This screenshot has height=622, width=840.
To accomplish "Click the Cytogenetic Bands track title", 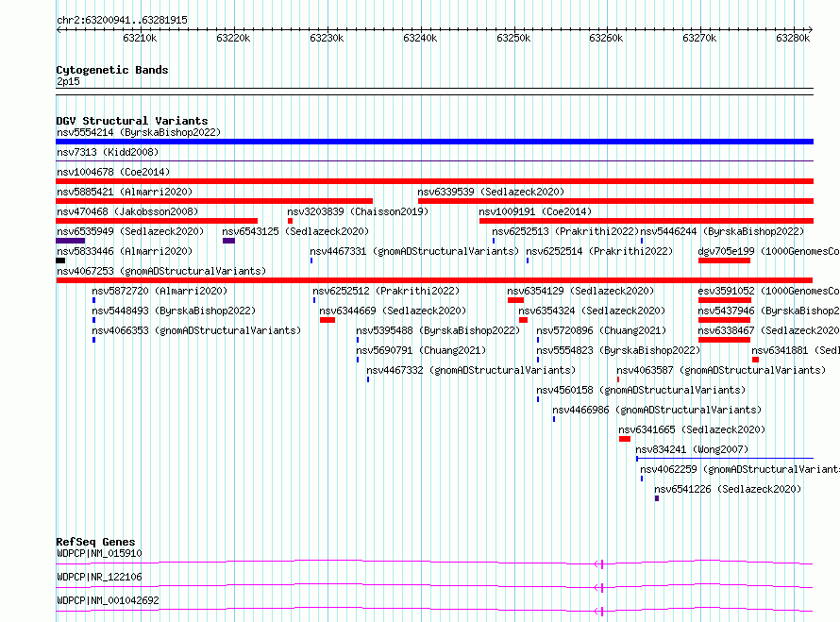I will coord(112,70).
